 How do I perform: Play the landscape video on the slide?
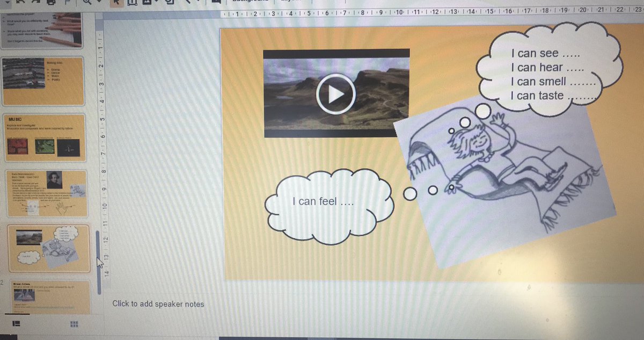tap(336, 94)
